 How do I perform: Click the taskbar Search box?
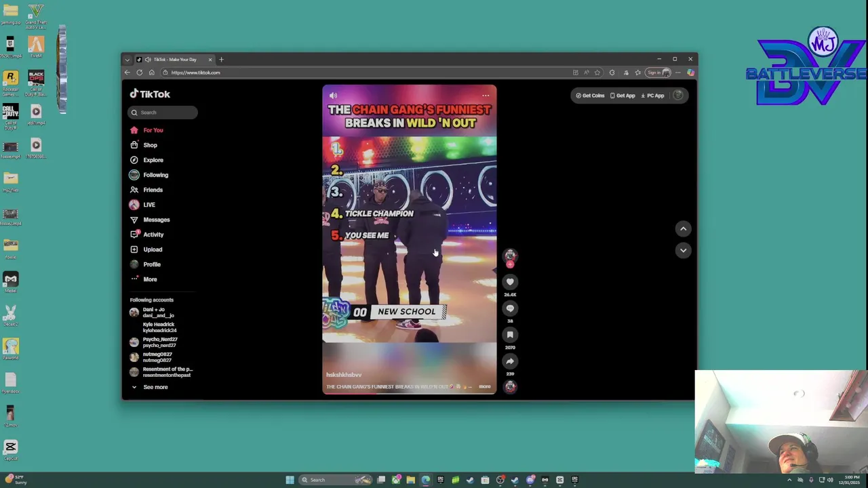336,480
